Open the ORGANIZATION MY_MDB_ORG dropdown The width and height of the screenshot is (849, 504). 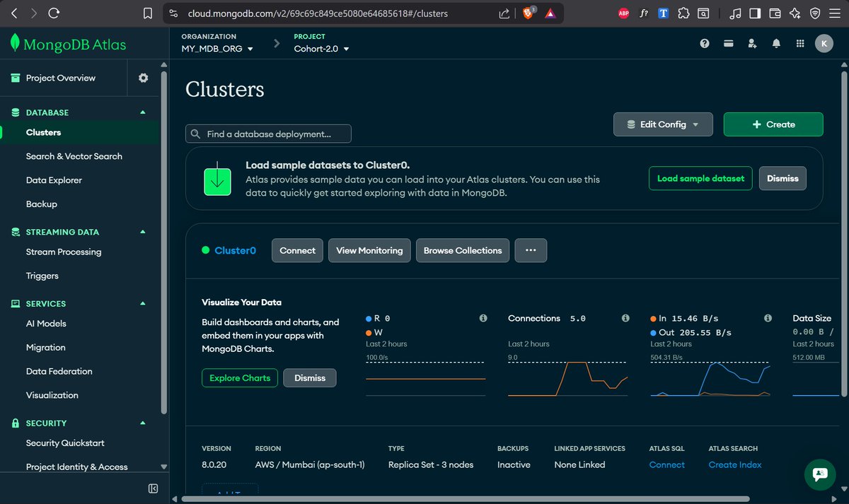[217, 49]
